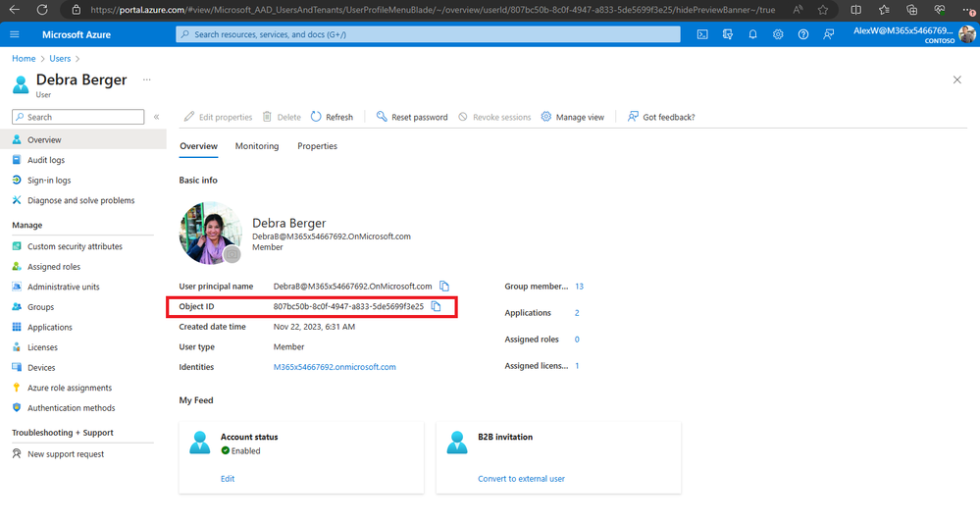Reload the page with browser refresh
The image size is (980, 524).
42,10
